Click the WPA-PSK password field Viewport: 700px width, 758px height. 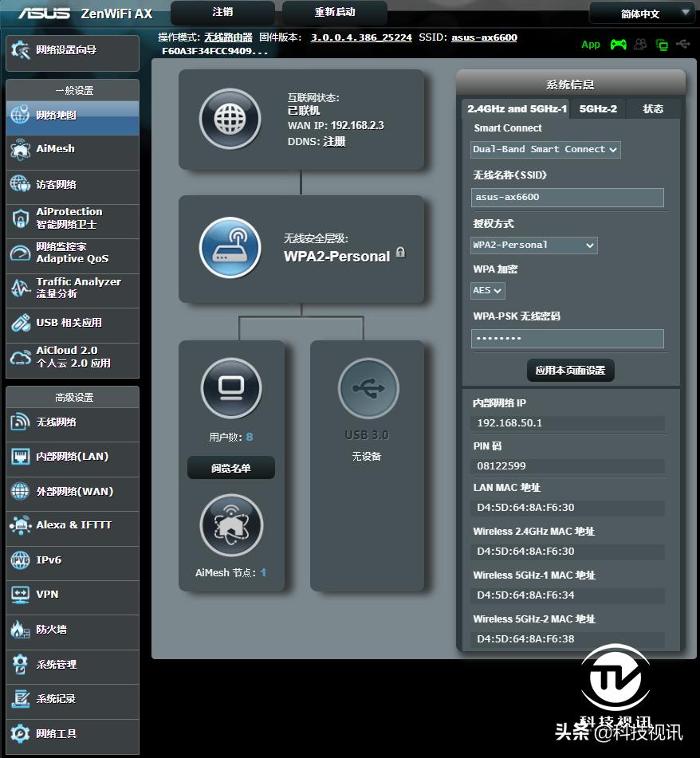tap(568, 339)
